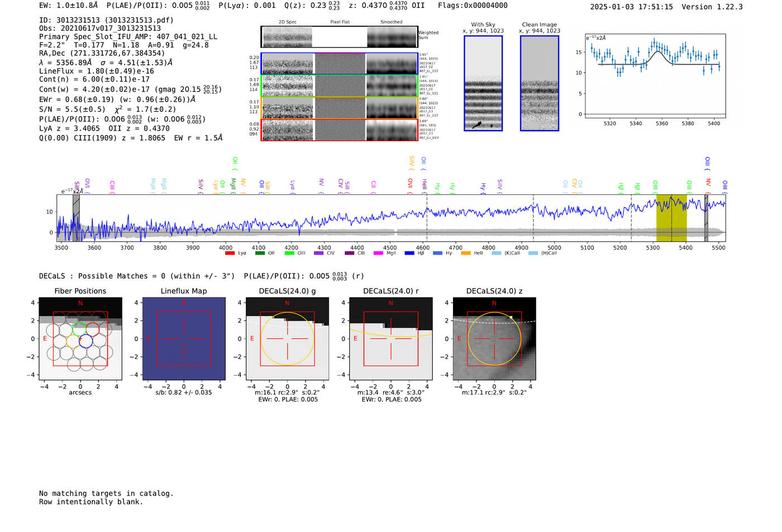Select the blue-bordered 2D spectrum row
The width and height of the screenshot is (782, 532).
(340, 64)
